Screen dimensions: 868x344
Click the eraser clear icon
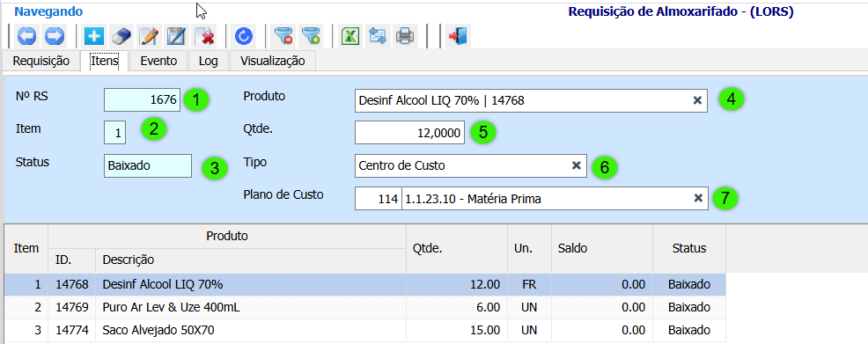(121, 36)
